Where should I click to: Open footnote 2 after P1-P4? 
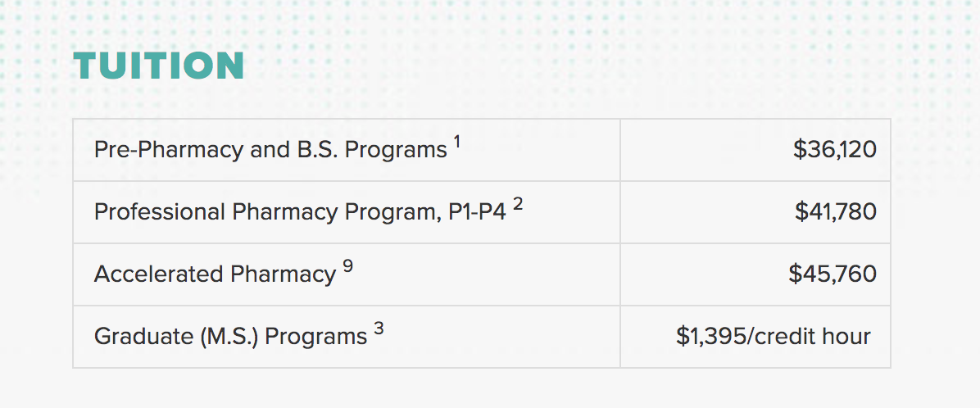[518, 205]
